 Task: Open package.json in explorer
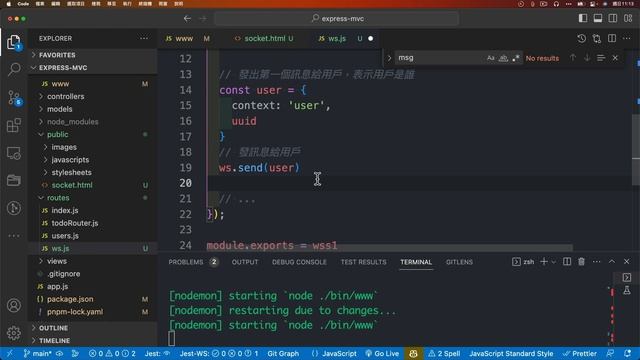tap(70, 299)
